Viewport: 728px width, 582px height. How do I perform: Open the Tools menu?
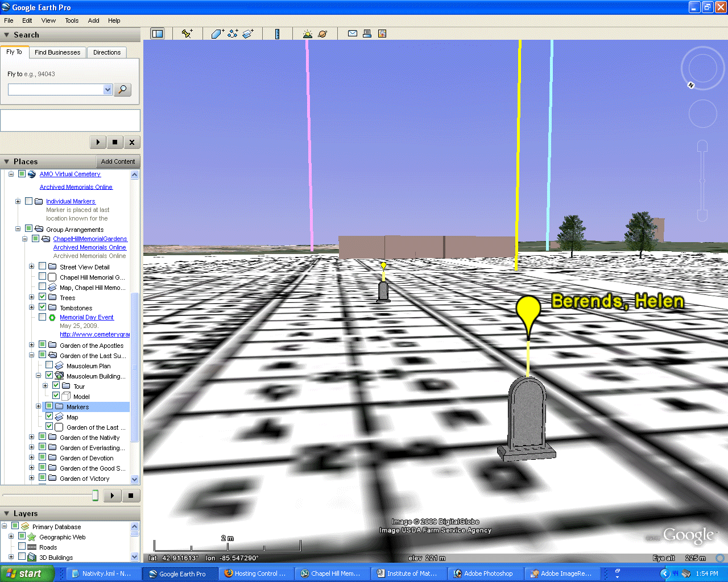coord(72,20)
